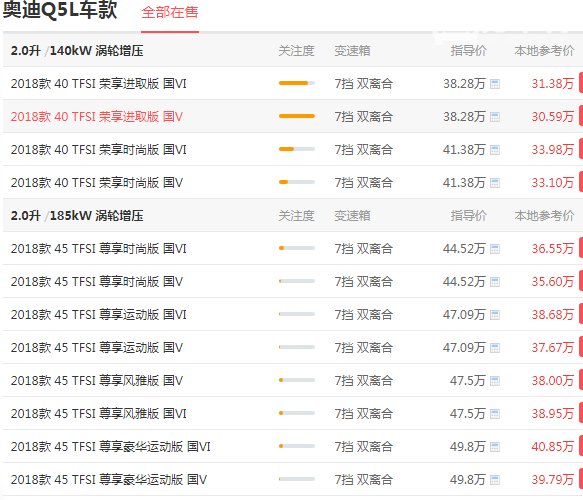This screenshot has width=583, height=500.
Task: Open 2018款 45 TFSI 尊享豪华运动版 国VI link
Action: point(110,446)
